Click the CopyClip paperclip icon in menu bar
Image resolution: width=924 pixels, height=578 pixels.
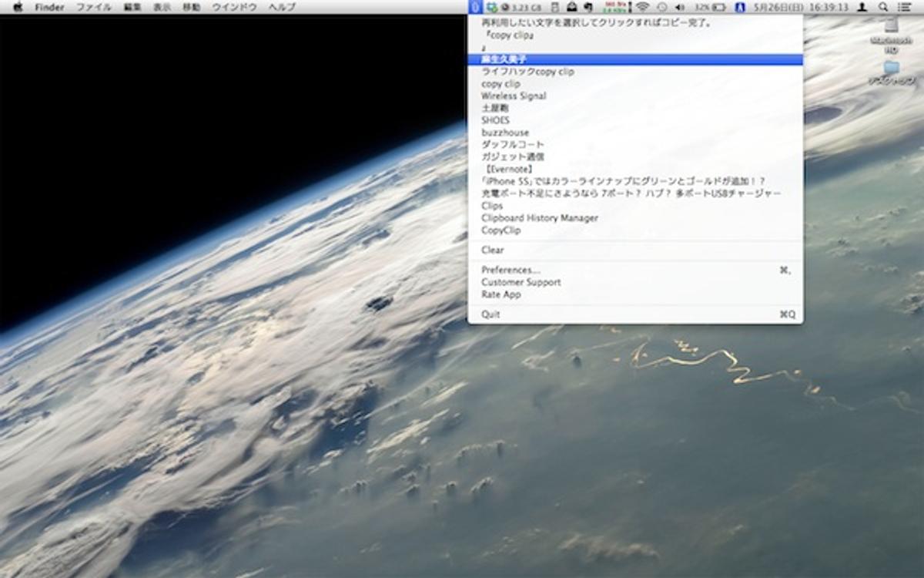pyautogui.click(x=475, y=7)
